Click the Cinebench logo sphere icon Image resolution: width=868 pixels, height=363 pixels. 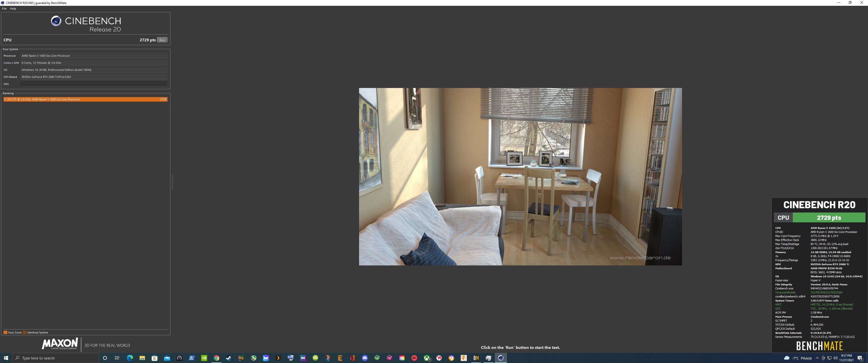click(56, 21)
